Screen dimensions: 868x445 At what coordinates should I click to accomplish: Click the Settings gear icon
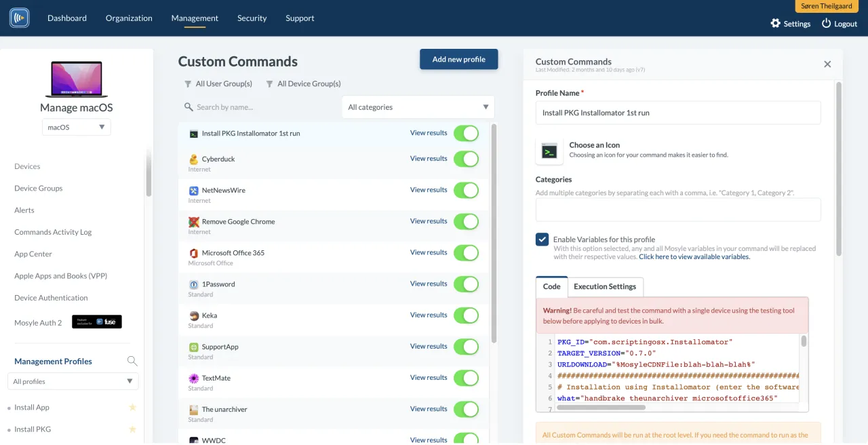coord(776,23)
